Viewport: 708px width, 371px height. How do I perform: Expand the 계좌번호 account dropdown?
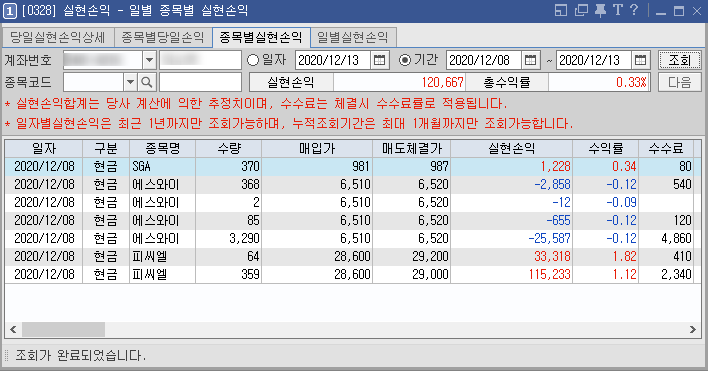click(x=149, y=60)
